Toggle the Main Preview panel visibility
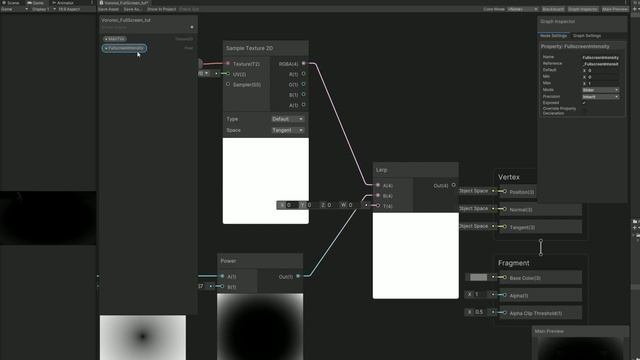Viewport: 640px width, 360px height. 614,9
